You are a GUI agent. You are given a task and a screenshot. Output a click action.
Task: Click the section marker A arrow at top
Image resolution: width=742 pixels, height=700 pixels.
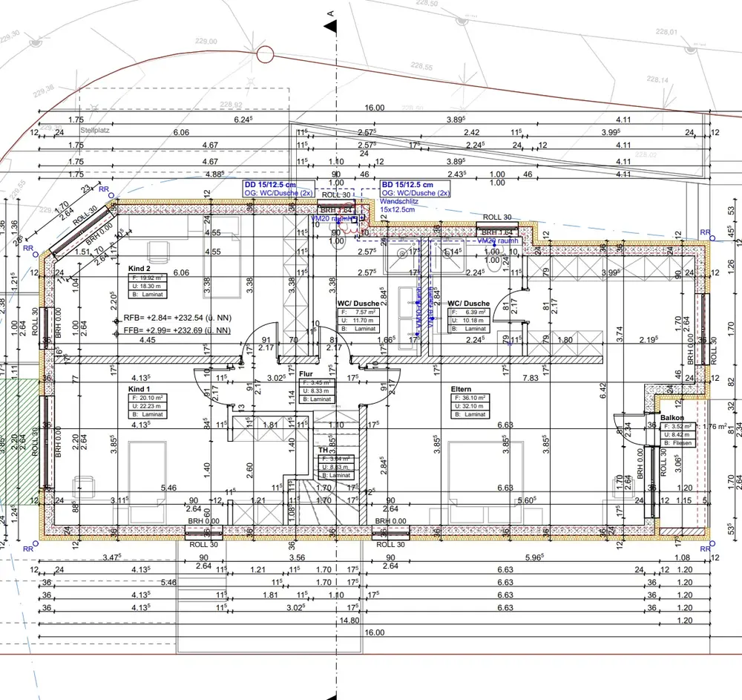coord(332,26)
